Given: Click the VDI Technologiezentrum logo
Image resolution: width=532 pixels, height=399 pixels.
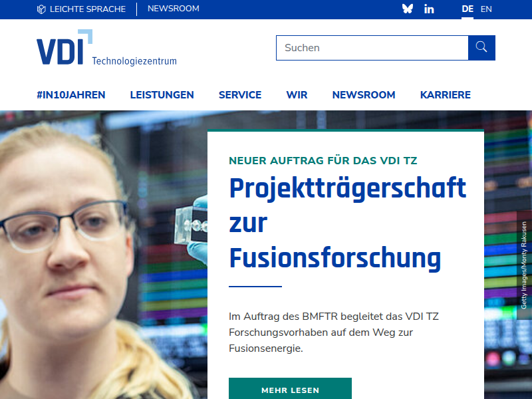Looking at the screenshot, I should 106,47.
